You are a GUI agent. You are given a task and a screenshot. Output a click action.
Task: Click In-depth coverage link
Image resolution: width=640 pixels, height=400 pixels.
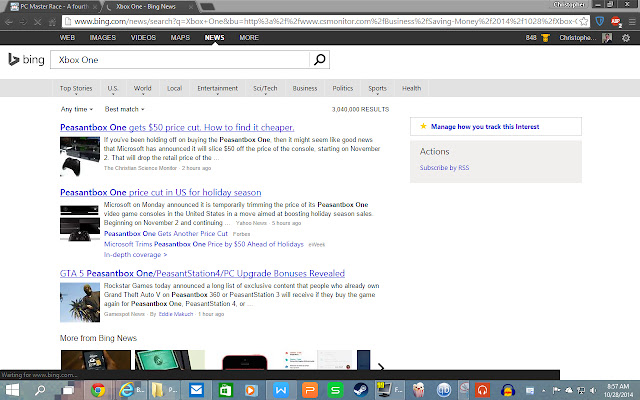point(136,255)
